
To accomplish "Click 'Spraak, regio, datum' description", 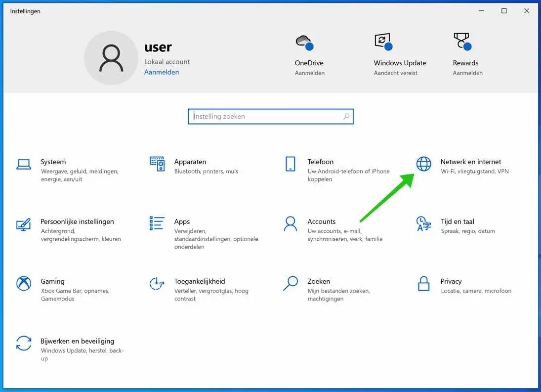I will tap(468, 231).
